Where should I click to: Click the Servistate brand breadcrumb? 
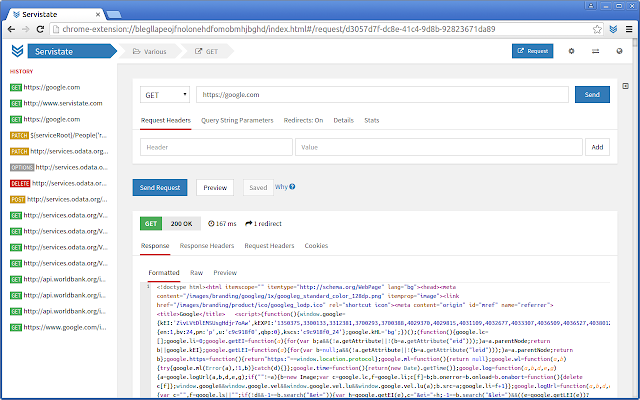(x=71, y=51)
